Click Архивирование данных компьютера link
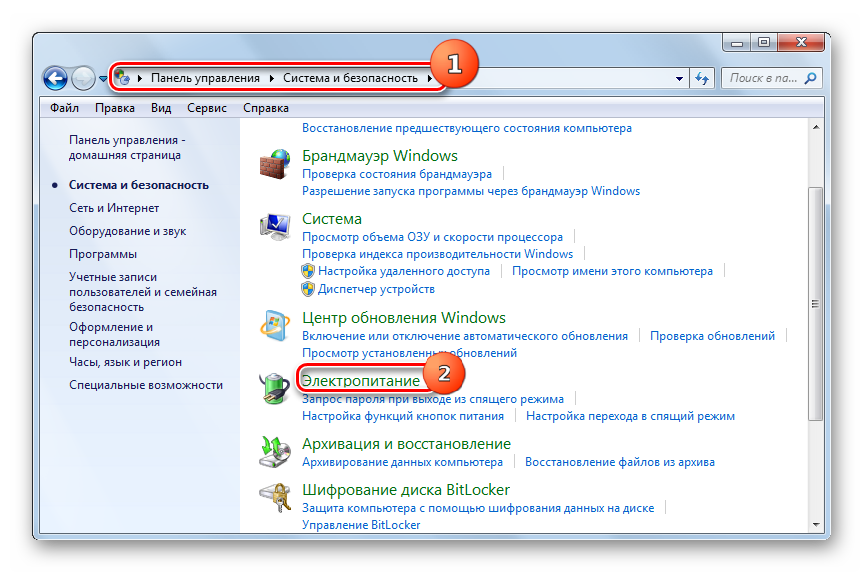Viewport: 864px width, 573px height. (x=402, y=462)
